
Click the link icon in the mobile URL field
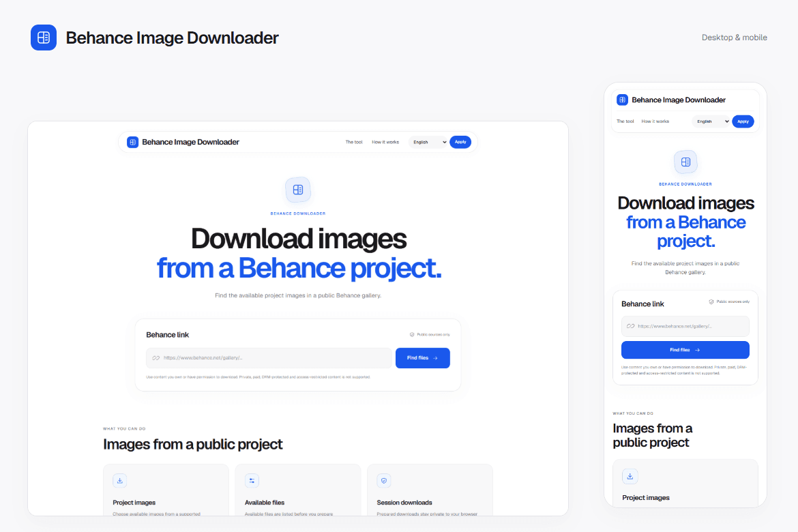[x=631, y=326]
